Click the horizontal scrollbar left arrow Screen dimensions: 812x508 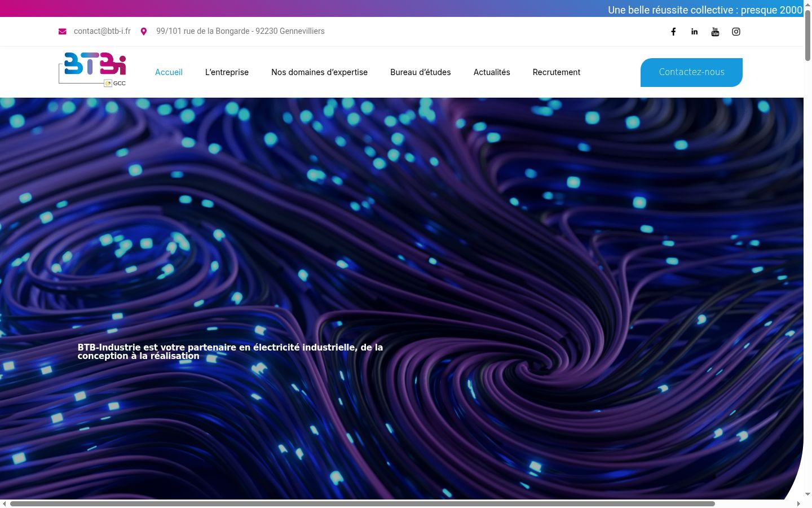4,503
